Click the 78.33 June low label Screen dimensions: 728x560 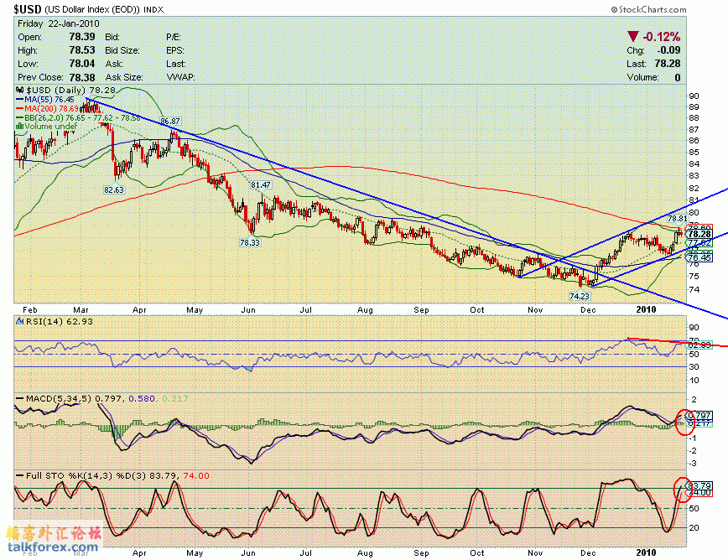point(250,242)
